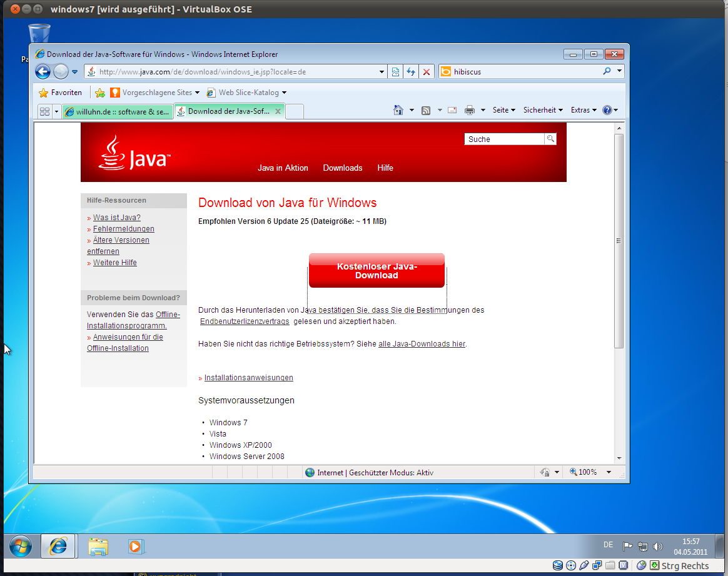Toggle Compatibility View for this page
Viewport: 728px width, 576px height.
395,72
